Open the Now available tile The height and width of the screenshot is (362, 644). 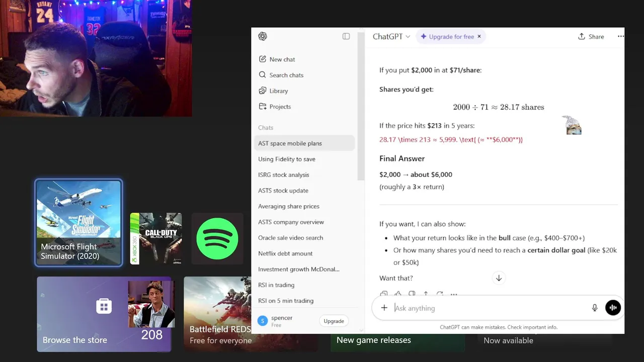pyautogui.click(x=544, y=342)
